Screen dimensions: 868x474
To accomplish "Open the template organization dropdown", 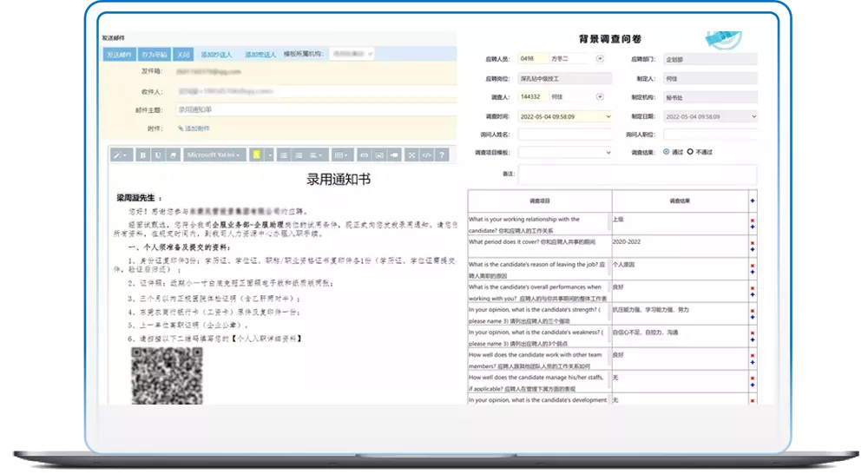I will click(x=352, y=54).
